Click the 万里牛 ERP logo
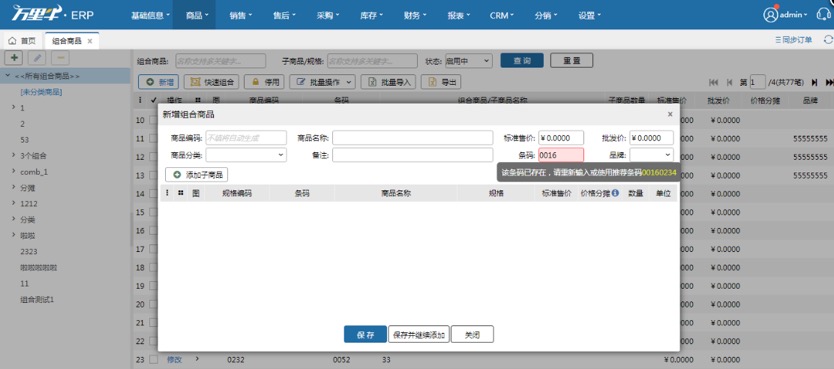The width and height of the screenshot is (834, 369). (x=52, y=14)
